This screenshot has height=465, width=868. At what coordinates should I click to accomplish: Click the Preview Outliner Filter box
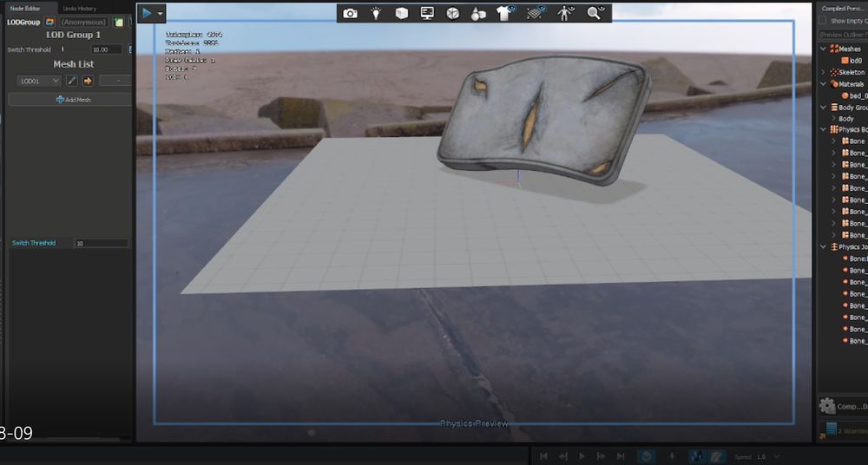click(x=843, y=35)
